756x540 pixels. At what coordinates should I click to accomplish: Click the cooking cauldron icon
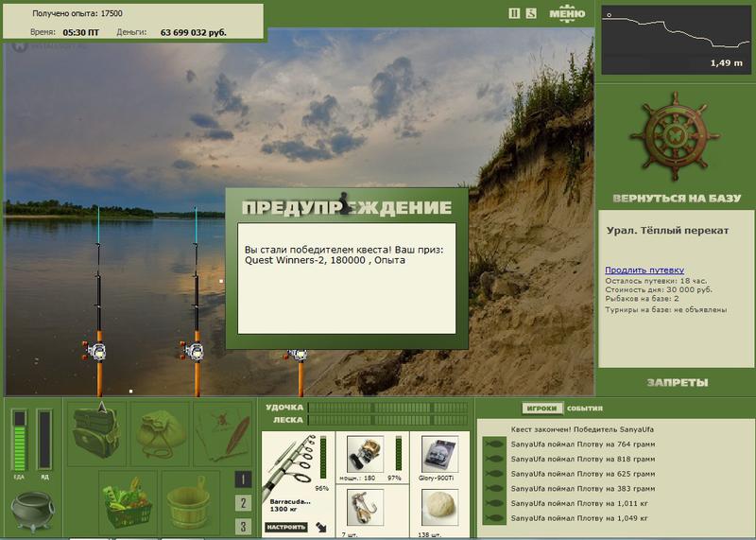pyautogui.click(x=32, y=511)
